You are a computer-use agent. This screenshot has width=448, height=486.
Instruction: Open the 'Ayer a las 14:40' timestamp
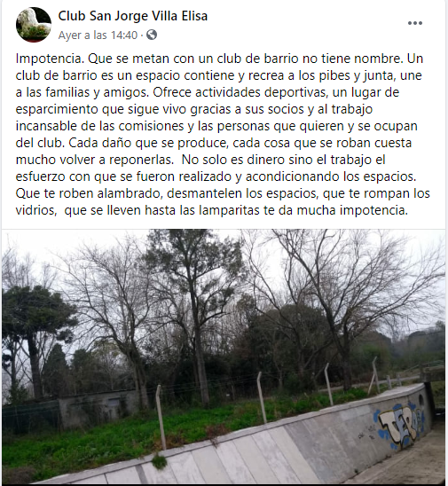point(98,35)
